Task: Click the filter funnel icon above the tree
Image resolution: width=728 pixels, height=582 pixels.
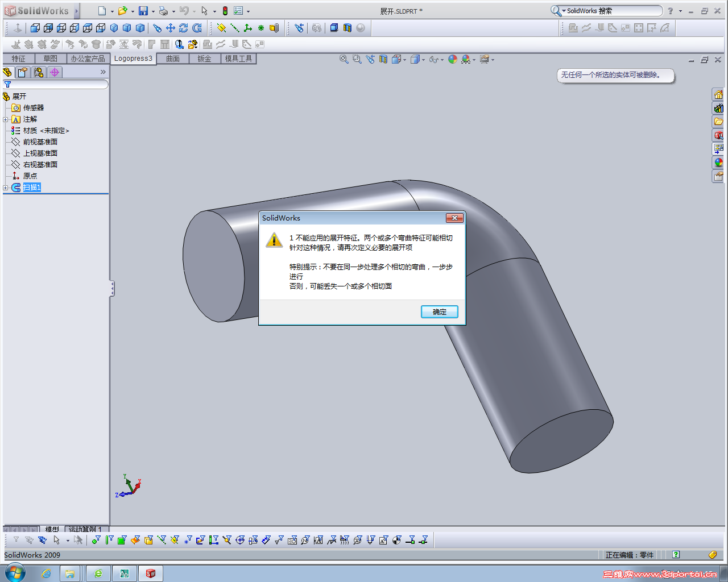Action: point(7,84)
